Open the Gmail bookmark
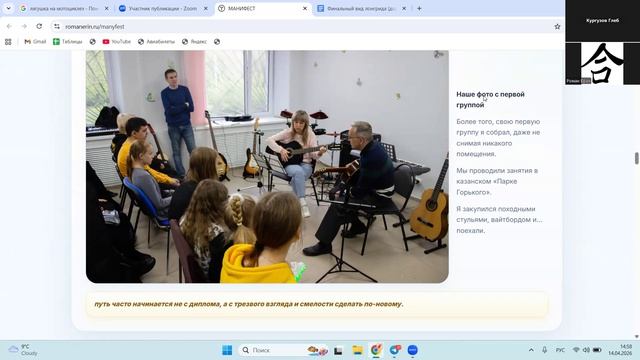 click(x=35, y=42)
